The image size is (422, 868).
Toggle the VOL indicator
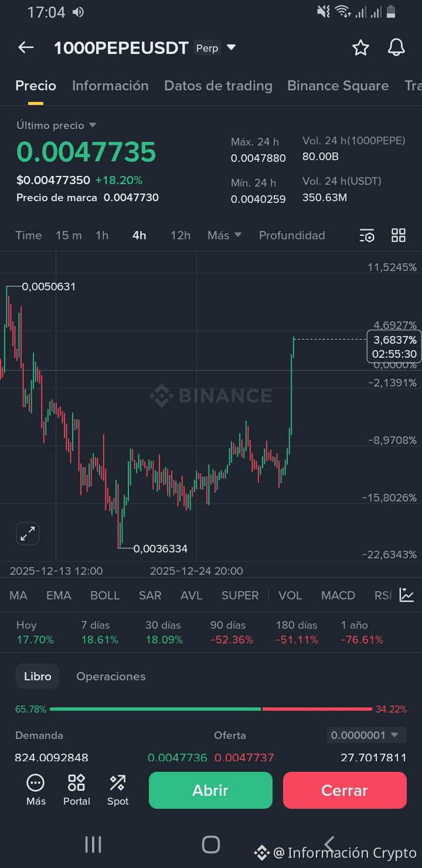290,595
